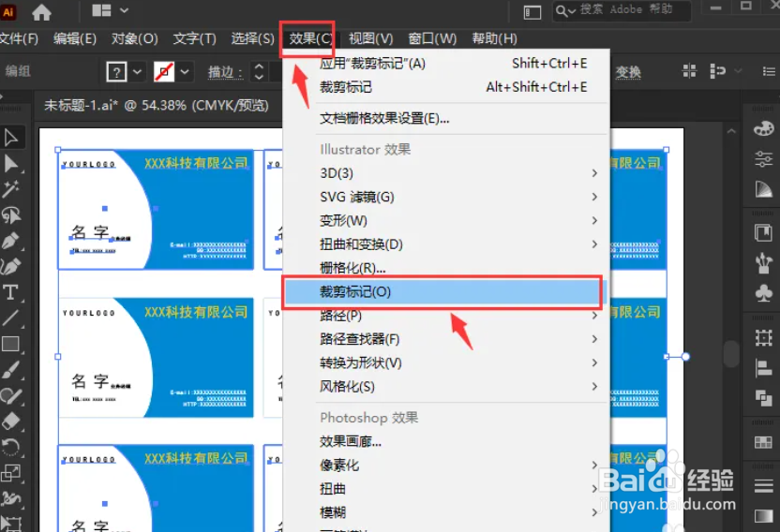Select the Direct Selection tool
The height and width of the screenshot is (532, 780).
[11, 164]
